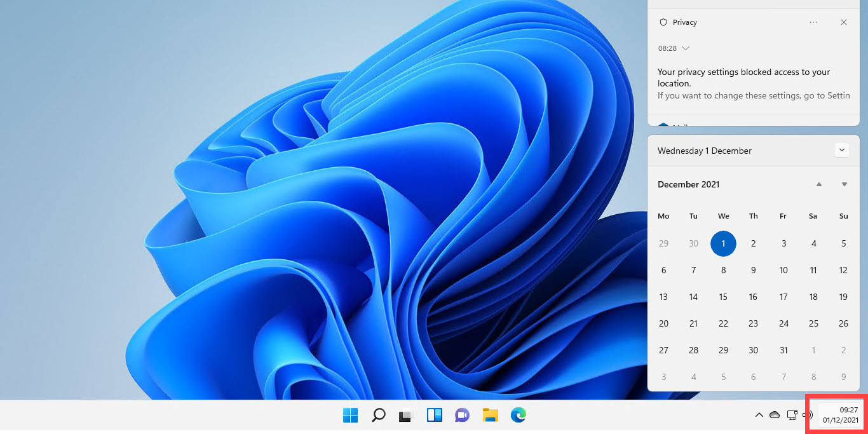Select December 25 in the calendar
This screenshot has width=868, height=434.
pyautogui.click(x=813, y=323)
